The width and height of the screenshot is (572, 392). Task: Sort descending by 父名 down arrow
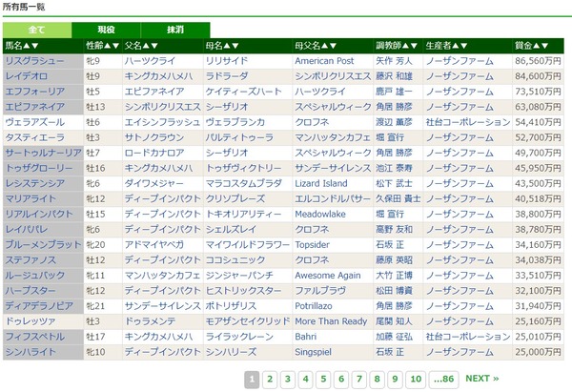[x=154, y=46]
